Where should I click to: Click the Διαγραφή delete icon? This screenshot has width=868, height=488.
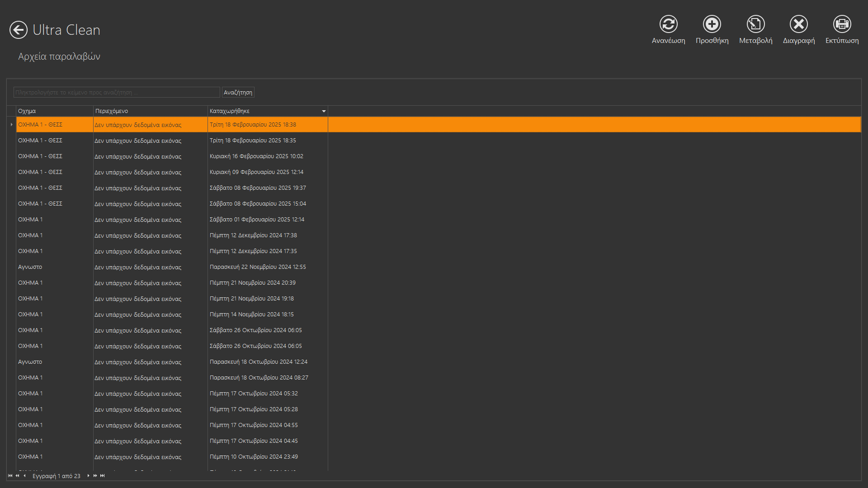tap(798, 24)
